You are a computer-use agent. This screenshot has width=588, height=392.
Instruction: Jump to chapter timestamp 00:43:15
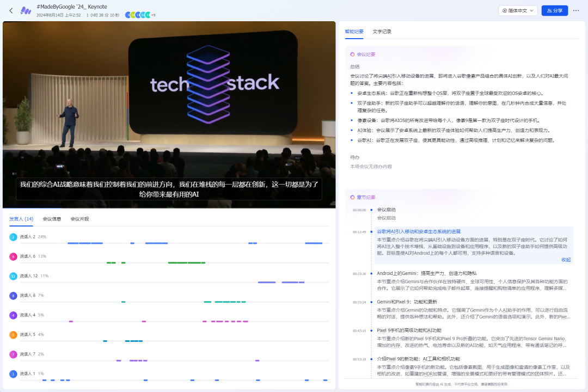pos(359,331)
